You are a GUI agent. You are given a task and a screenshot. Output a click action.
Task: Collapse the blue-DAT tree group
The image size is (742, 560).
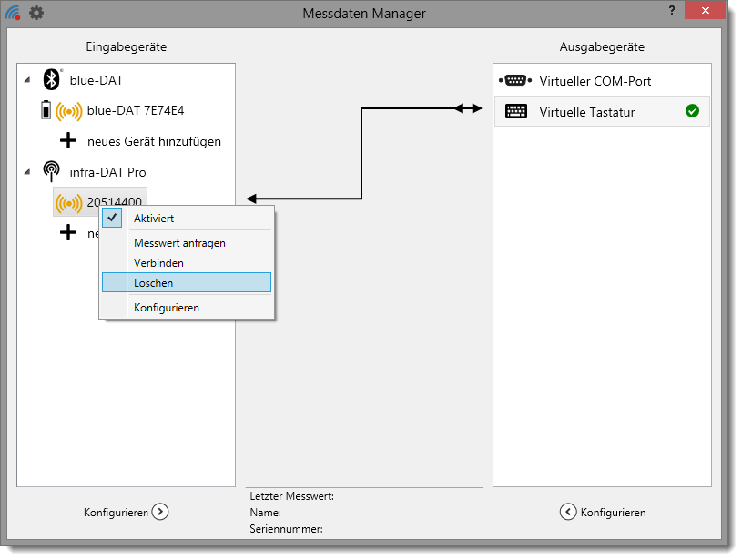click(26, 81)
